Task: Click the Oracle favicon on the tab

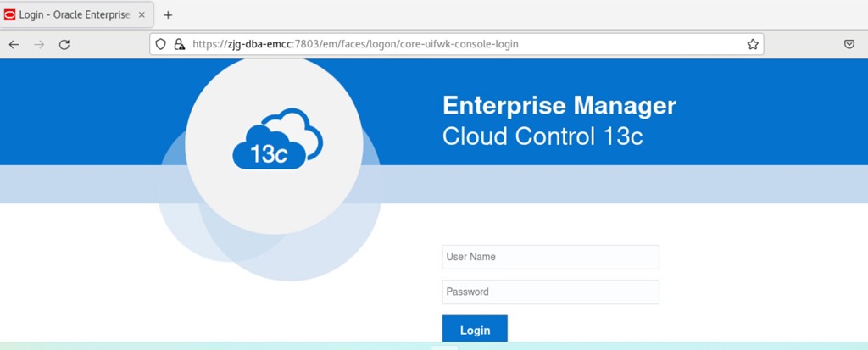Action: click(9, 15)
